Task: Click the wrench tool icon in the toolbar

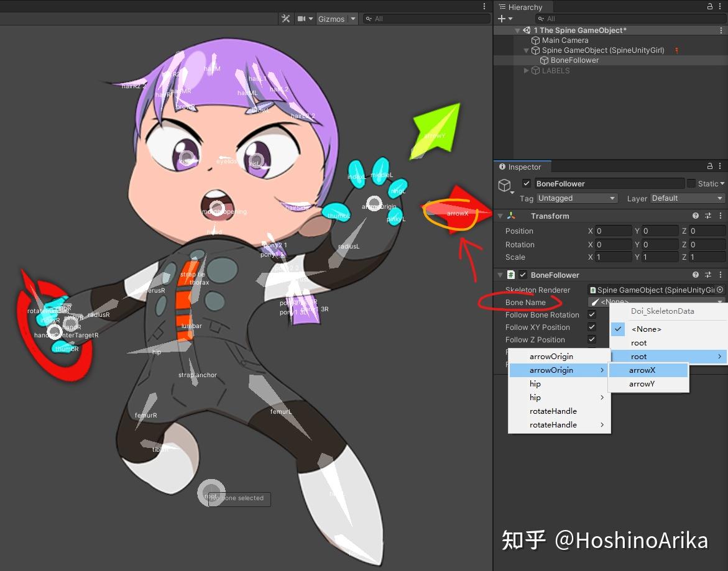Action: 285,18
